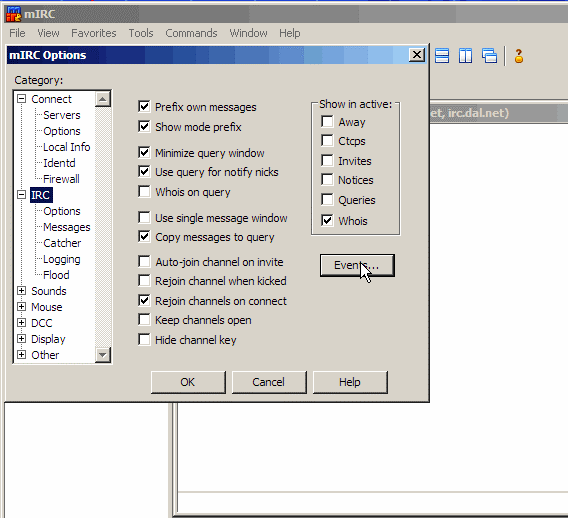568x518 pixels.
Task: Expand the Other category
Action: tap(22, 354)
